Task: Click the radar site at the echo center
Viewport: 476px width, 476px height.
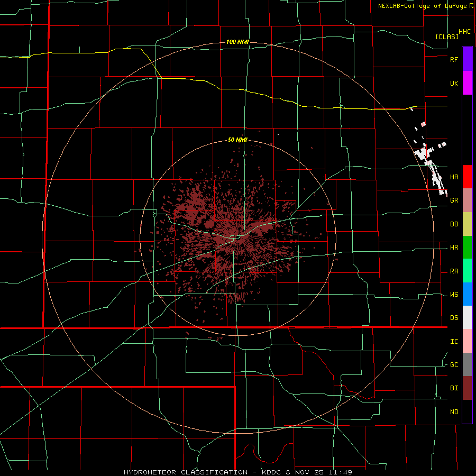Action: [x=238, y=237]
